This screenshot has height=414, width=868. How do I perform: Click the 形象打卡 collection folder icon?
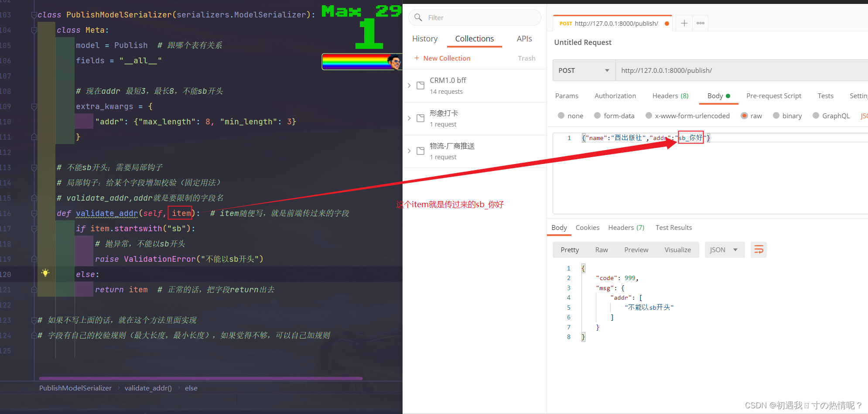tap(420, 118)
